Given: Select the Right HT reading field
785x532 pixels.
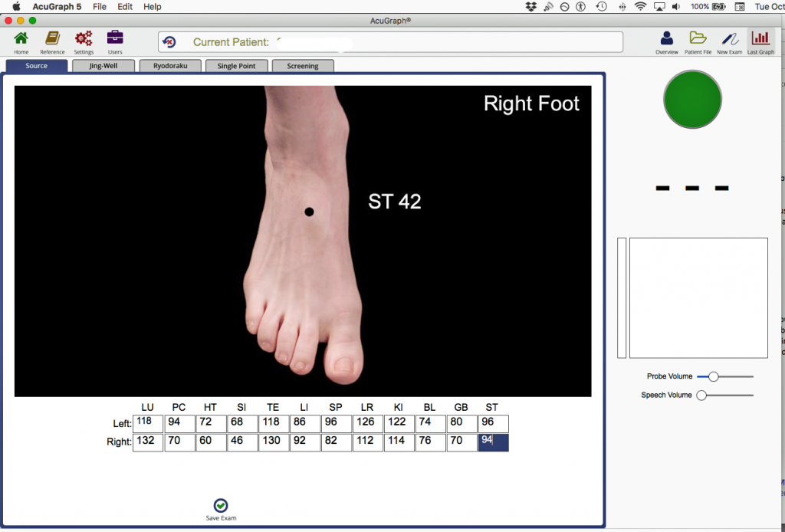Looking at the screenshot, I should 211,442.
